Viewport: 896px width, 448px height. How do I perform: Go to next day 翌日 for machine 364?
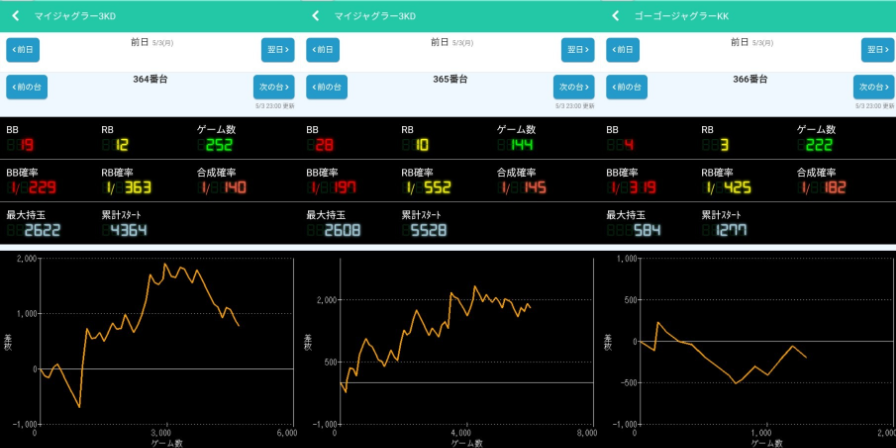(278, 50)
